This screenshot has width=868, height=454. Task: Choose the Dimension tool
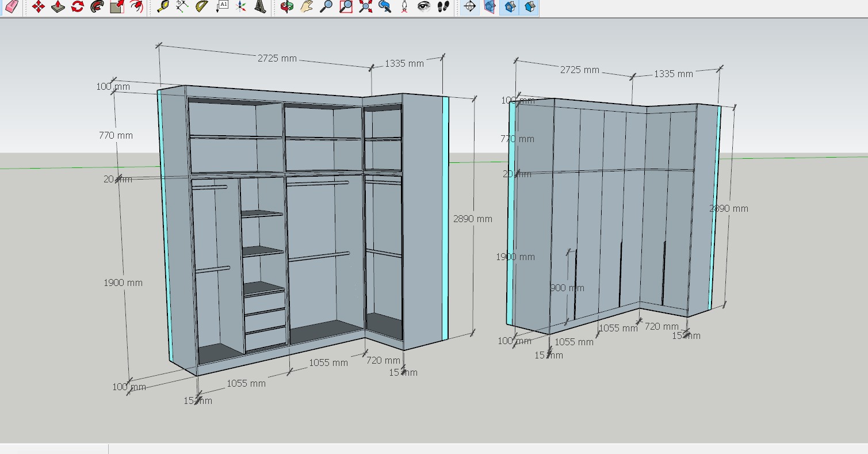pos(182,6)
